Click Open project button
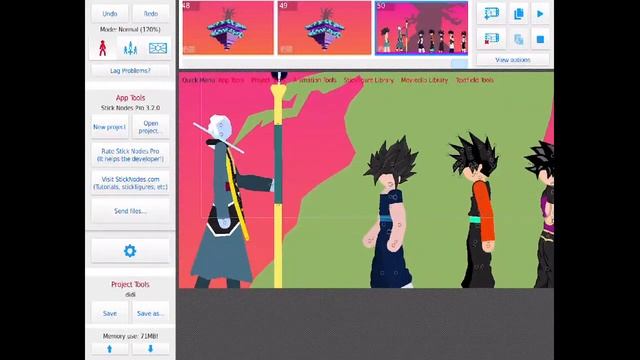The image size is (640, 360). (x=151, y=127)
